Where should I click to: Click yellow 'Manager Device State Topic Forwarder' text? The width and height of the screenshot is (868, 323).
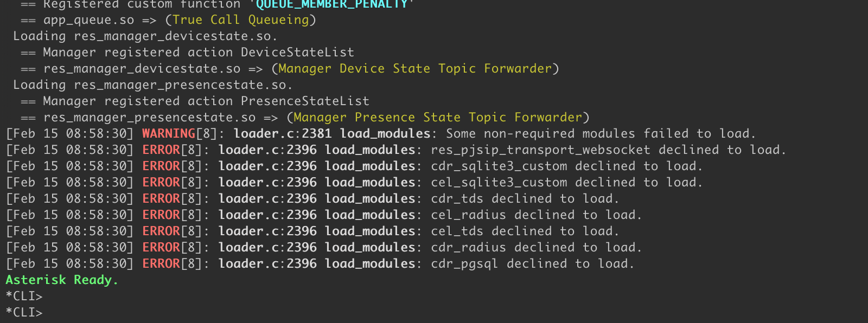point(415,69)
